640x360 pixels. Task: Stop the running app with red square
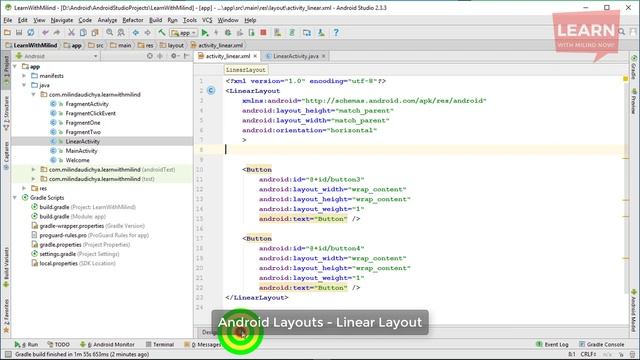(263, 33)
